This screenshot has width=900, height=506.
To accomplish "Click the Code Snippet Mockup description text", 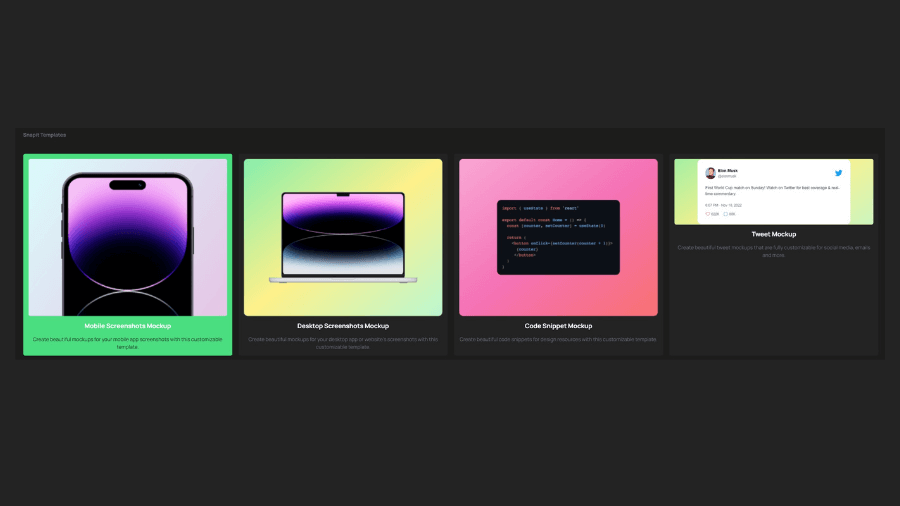I will click(558, 339).
